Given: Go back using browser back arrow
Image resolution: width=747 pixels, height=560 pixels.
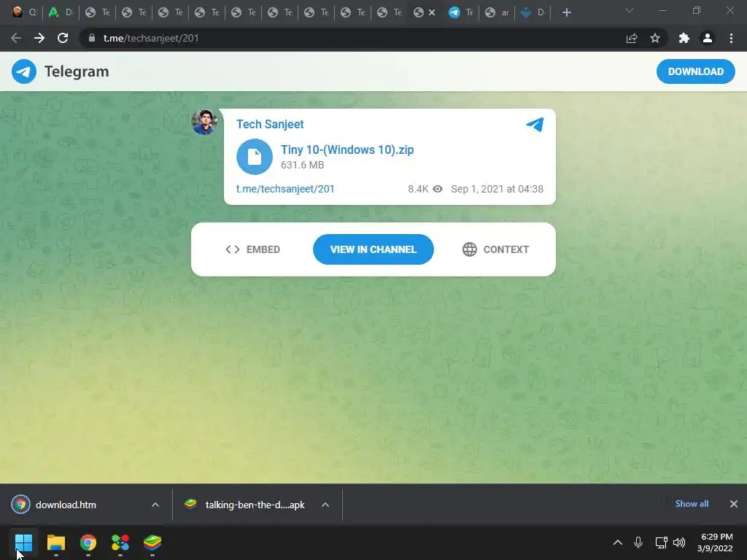Looking at the screenshot, I should pos(16,38).
